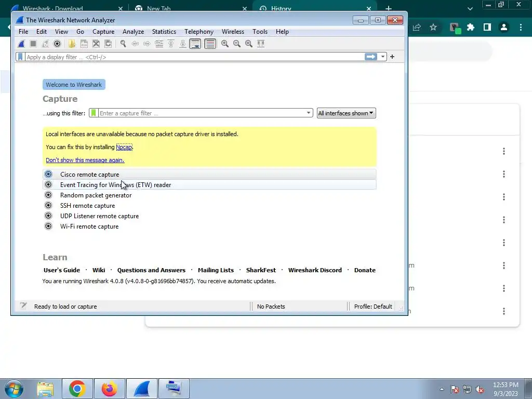Screen dimensions: 532x399
Task: Open the File menu
Action: pos(23,32)
